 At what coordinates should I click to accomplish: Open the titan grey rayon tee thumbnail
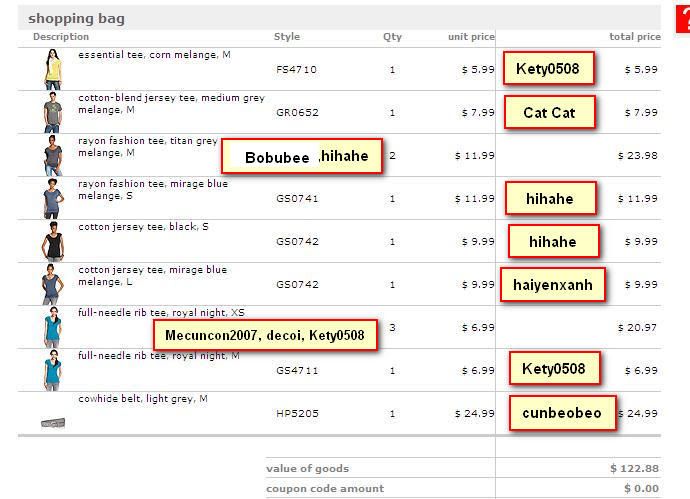[x=52, y=156]
